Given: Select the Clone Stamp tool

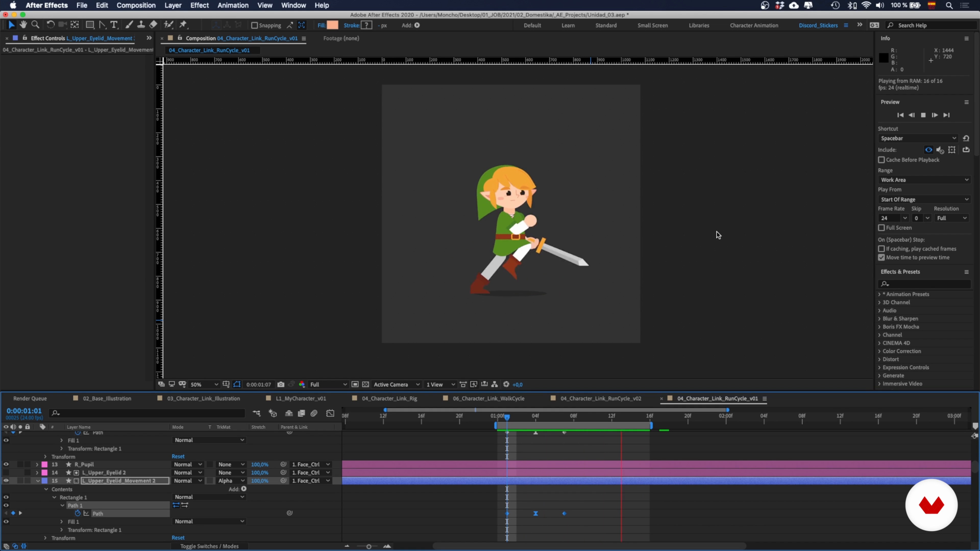Looking at the screenshot, I should [141, 25].
